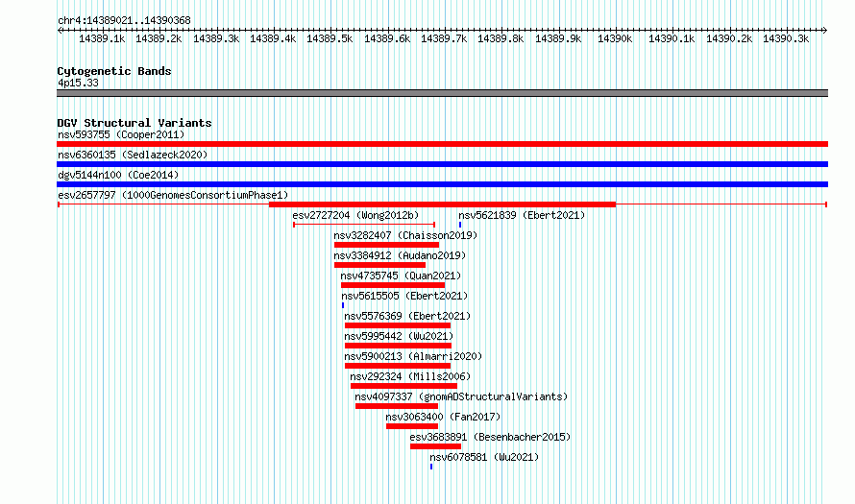Click the 14389.2k ruler label
Viewport: 855px width, 504px height.
click(159, 38)
